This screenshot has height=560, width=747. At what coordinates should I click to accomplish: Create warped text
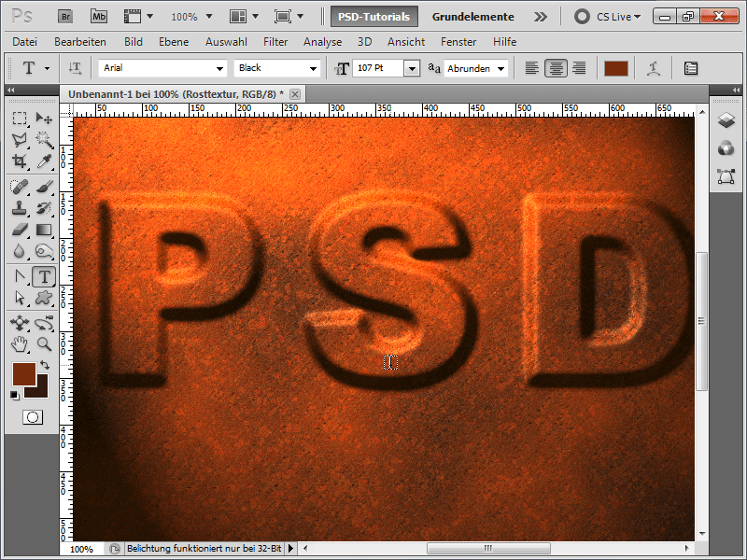[x=654, y=68]
